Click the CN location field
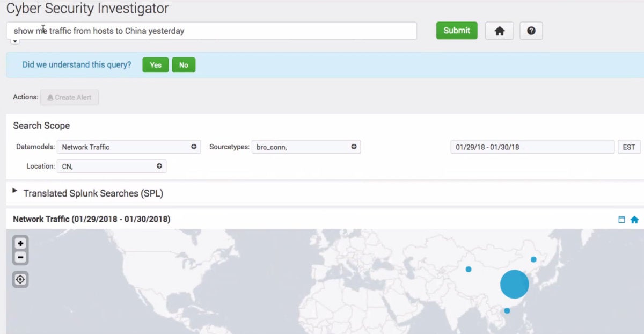 112,166
